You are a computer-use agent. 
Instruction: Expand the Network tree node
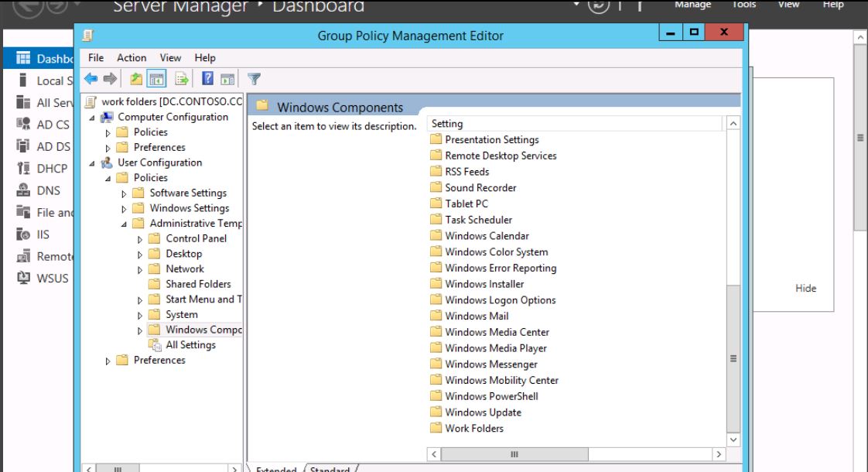tap(140, 270)
